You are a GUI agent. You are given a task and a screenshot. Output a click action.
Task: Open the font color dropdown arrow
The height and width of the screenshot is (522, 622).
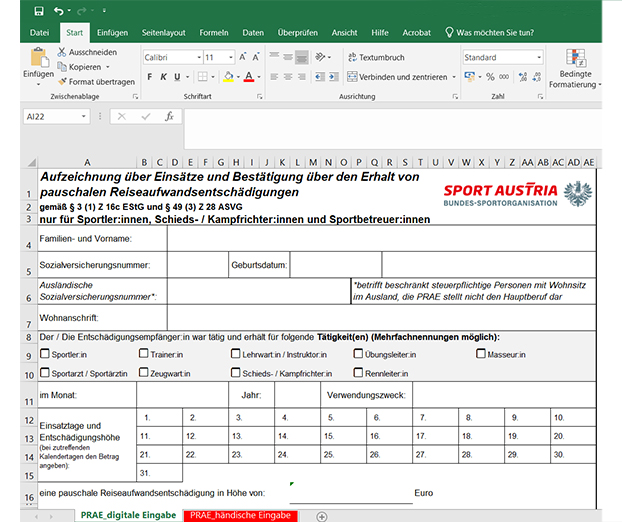259,77
